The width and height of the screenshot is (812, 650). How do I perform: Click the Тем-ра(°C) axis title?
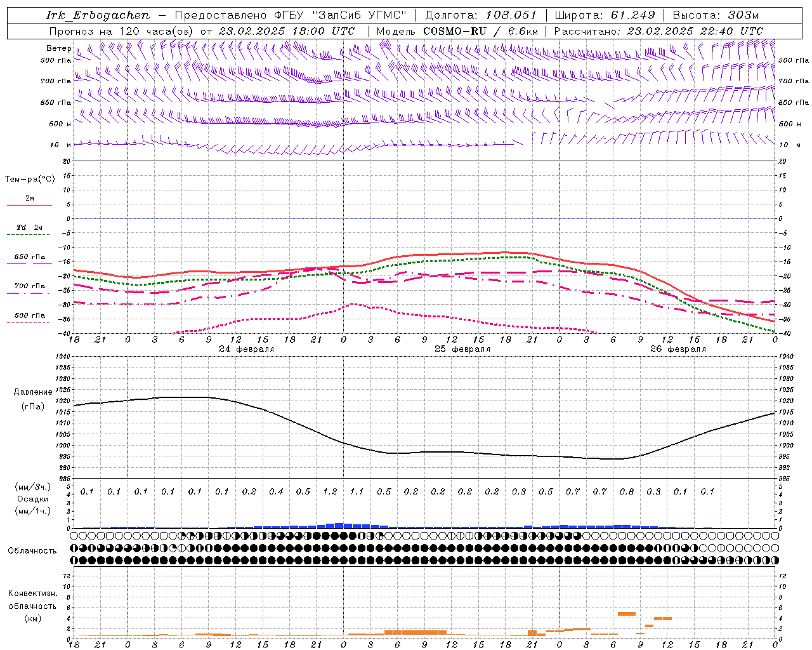(x=30, y=179)
